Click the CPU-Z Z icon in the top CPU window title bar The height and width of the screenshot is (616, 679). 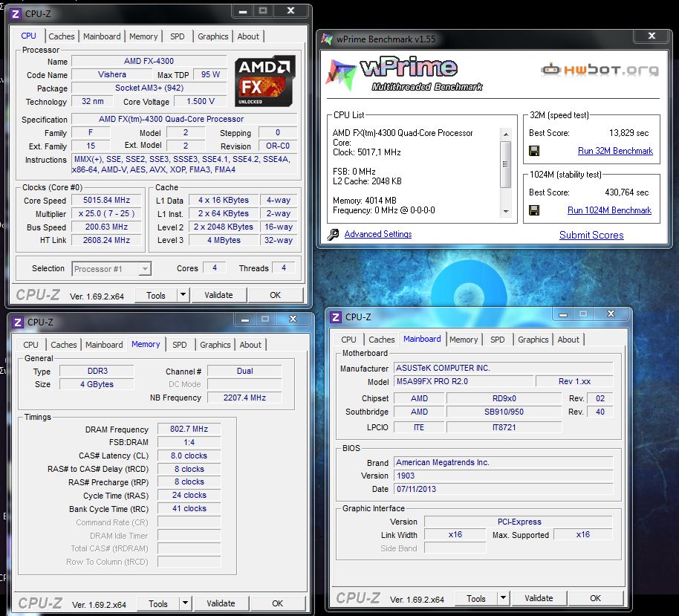tap(16, 14)
